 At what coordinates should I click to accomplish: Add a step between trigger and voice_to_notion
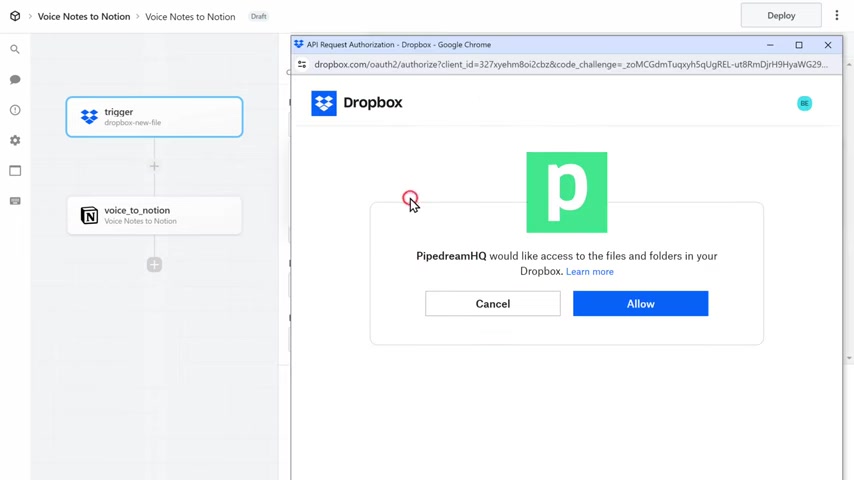point(154,166)
